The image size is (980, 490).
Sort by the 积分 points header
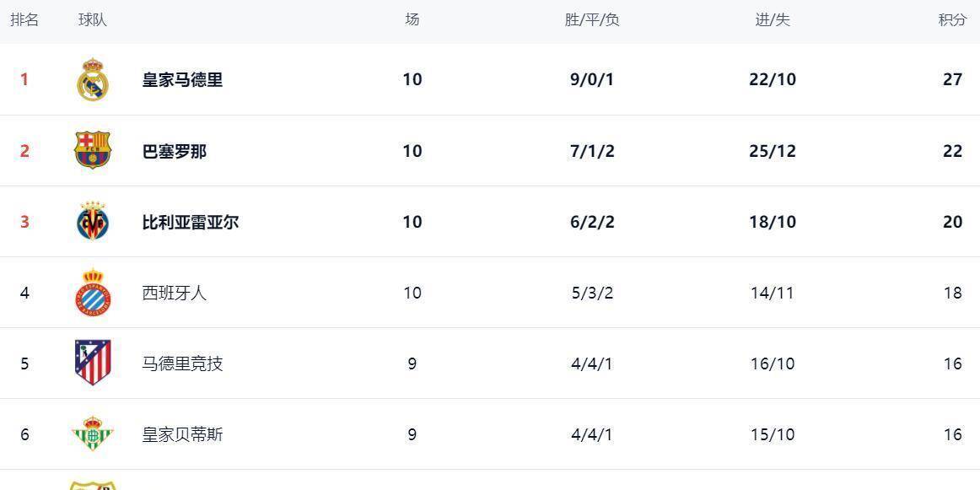pos(952,20)
